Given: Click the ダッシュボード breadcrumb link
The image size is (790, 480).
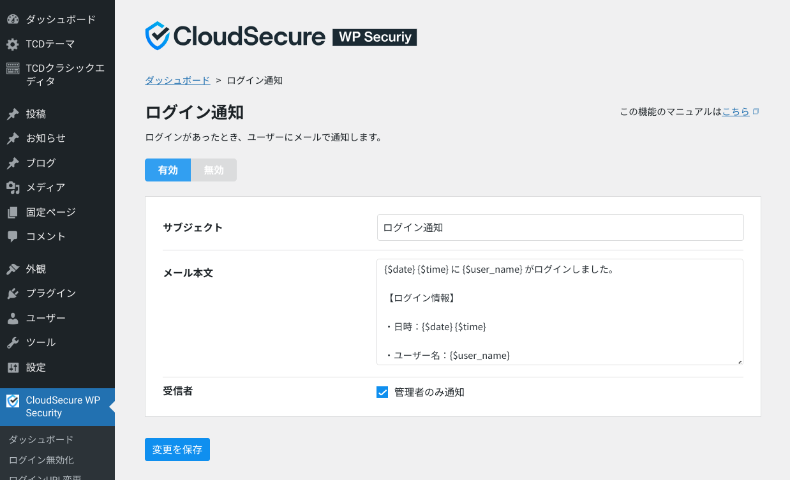Looking at the screenshot, I should [177, 81].
